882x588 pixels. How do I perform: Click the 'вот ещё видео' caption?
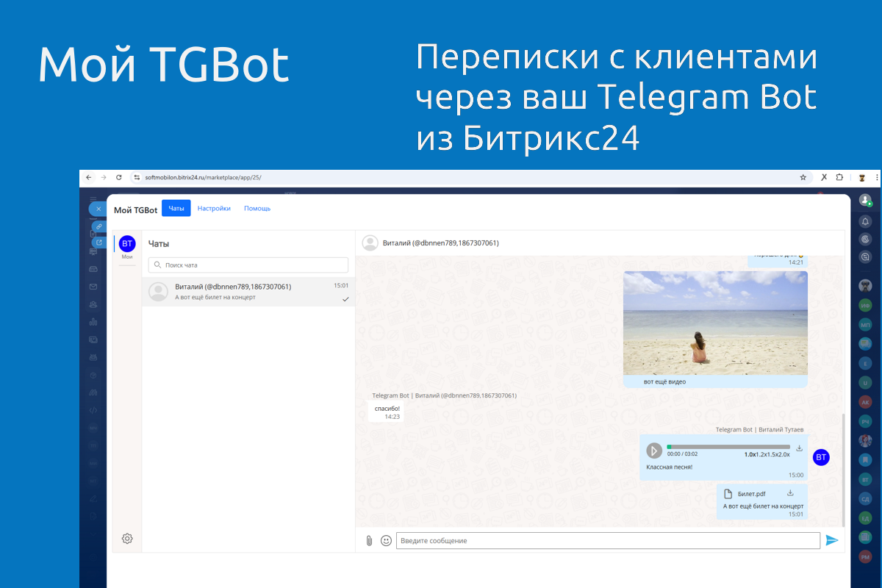(x=664, y=382)
